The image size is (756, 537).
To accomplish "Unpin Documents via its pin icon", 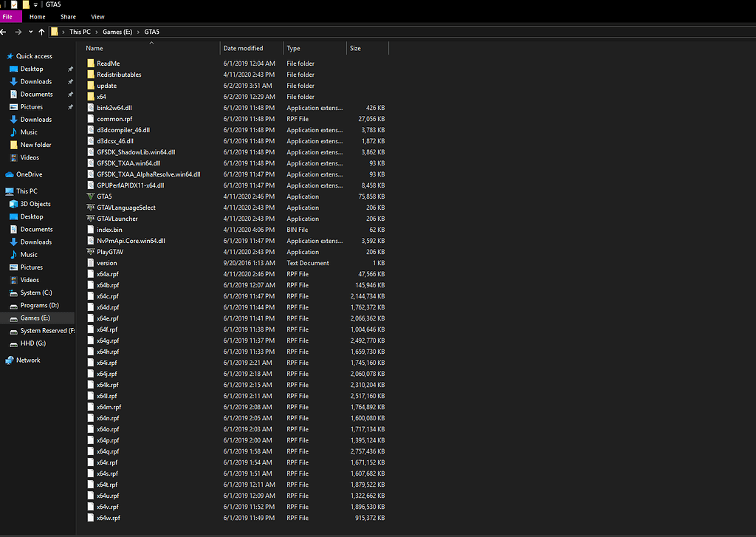I will pyautogui.click(x=72, y=94).
